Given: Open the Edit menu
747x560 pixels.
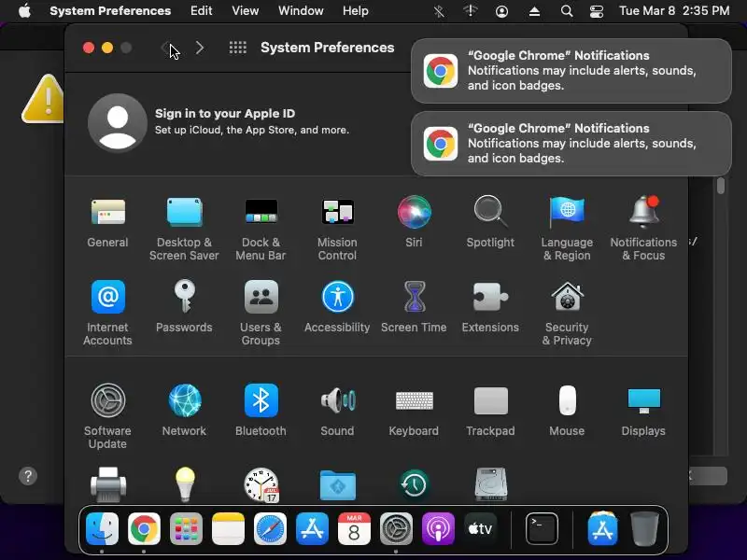Looking at the screenshot, I should pyautogui.click(x=201, y=10).
